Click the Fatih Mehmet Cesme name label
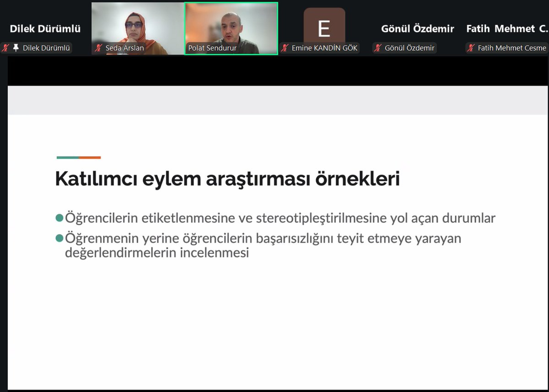 coord(511,48)
